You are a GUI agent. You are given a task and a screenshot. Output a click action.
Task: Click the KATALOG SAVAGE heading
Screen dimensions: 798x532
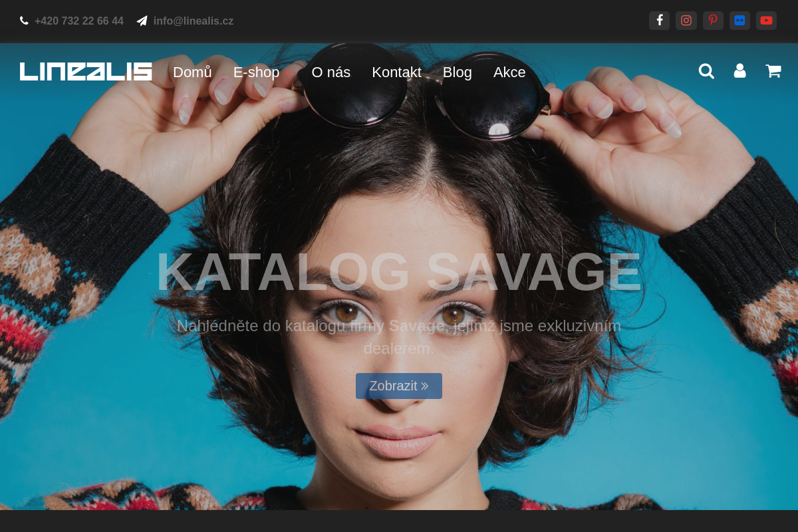(x=399, y=272)
